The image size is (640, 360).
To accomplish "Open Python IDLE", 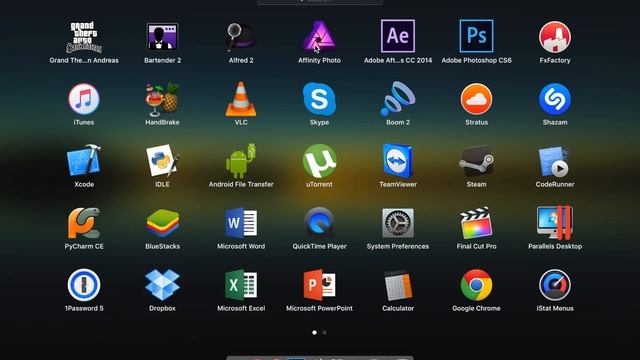I will coord(162,161).
